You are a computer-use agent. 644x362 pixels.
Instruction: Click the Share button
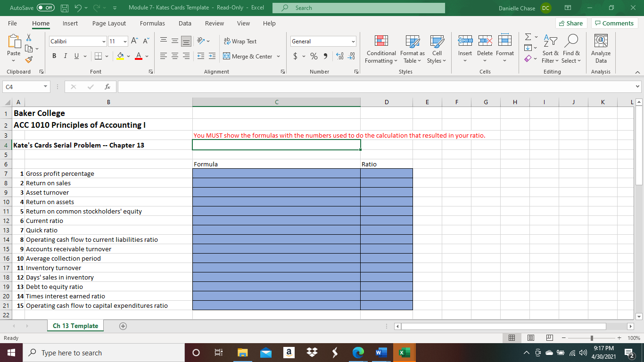[570, 23]
